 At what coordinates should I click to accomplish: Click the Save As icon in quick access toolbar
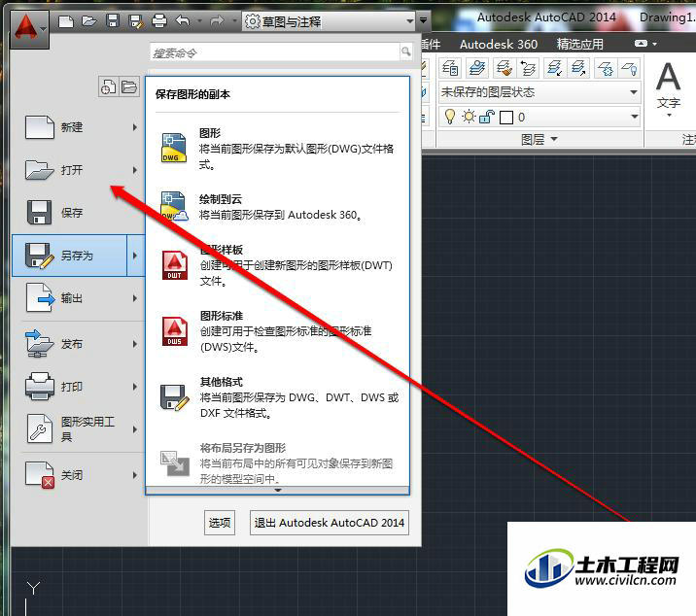click(136, 20)
